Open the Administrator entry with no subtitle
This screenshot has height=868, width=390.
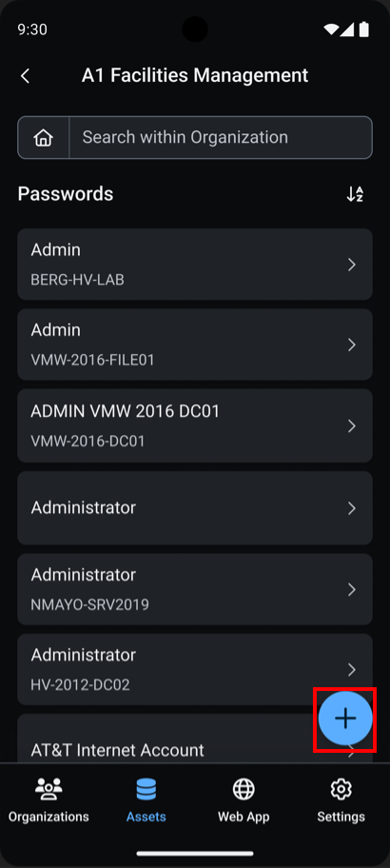[195, 507]
